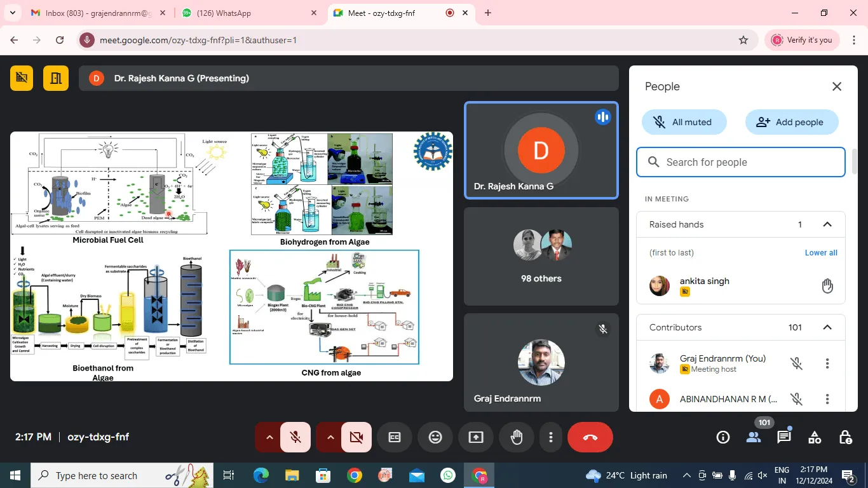Screen dimensions: 868x488
Task: Toggle the camera off button
Action: 356,437
